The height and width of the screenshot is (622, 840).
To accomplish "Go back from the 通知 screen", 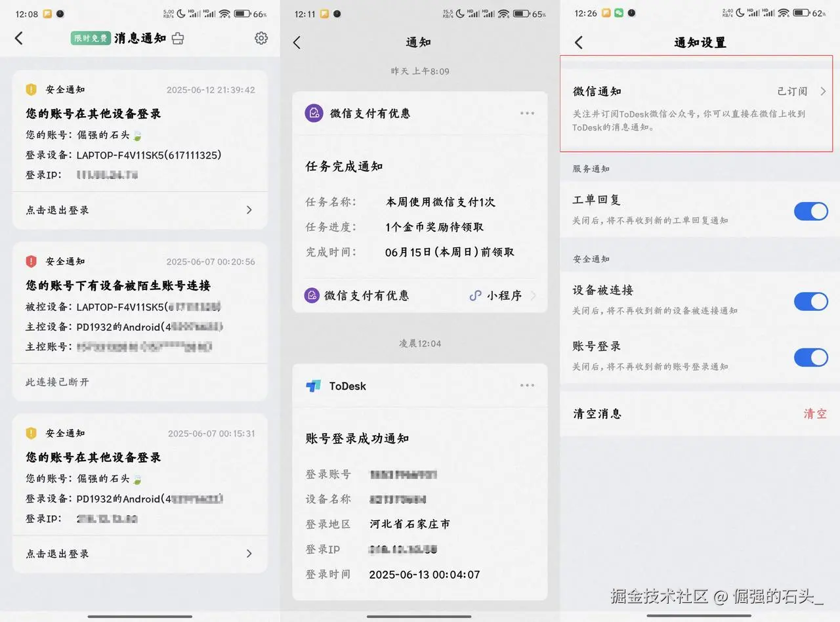I will (297, 43).
